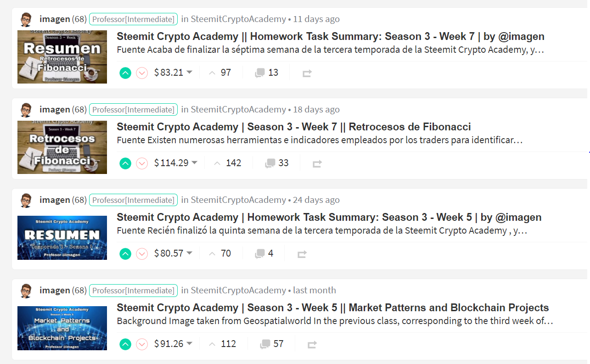Expand the $91.26 payout details dropdown
The height and width of the screenshot is (364, 590).
[x=190, y=344]
